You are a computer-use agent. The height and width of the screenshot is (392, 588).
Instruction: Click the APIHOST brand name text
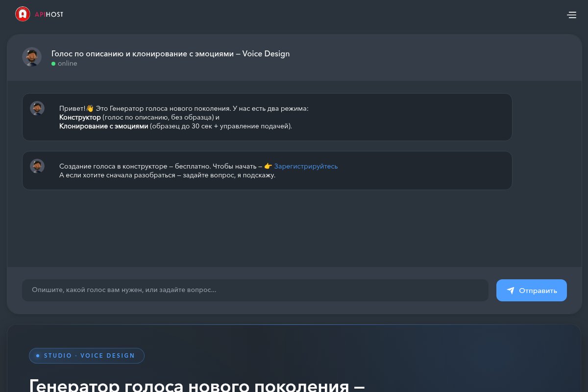pyautogui.click(x=49, y=15)
